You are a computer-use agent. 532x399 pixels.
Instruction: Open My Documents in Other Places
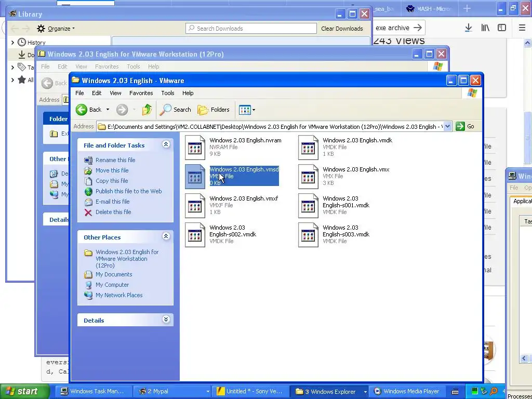pos(114,274)
